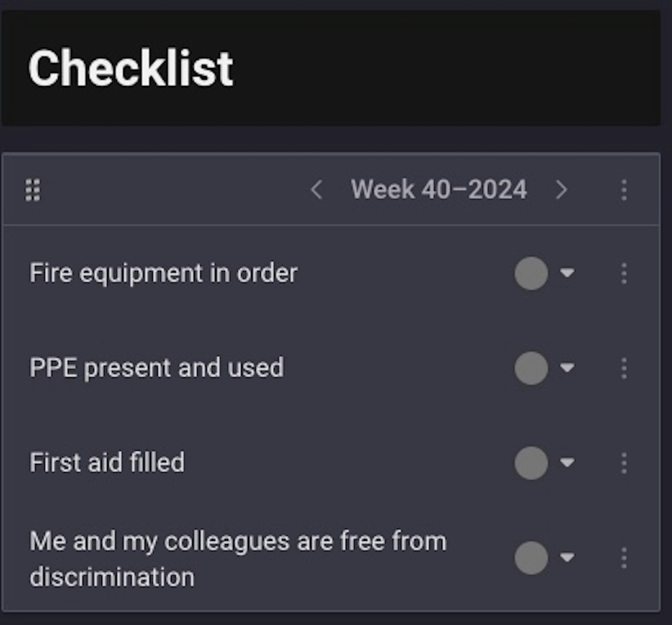Open three-dot menu for discrimination item
672x625 pixels.
pyautogui.click(x=624, y=558)
